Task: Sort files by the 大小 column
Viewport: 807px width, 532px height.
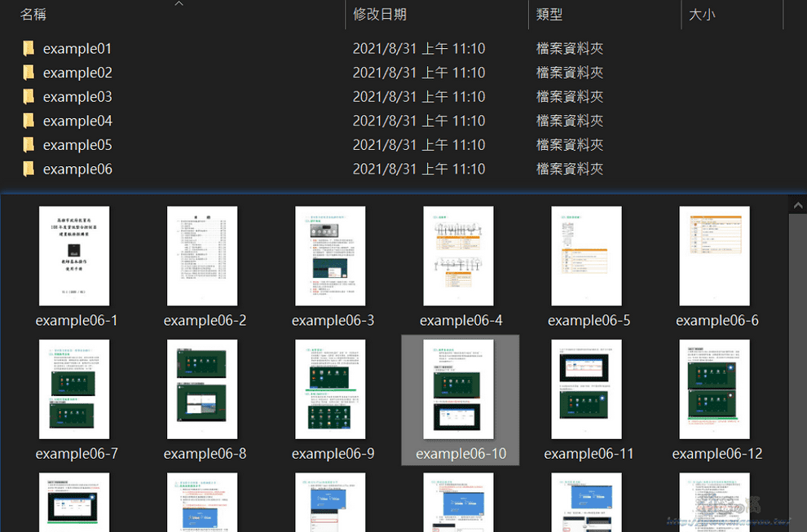Action: [702, 14]
